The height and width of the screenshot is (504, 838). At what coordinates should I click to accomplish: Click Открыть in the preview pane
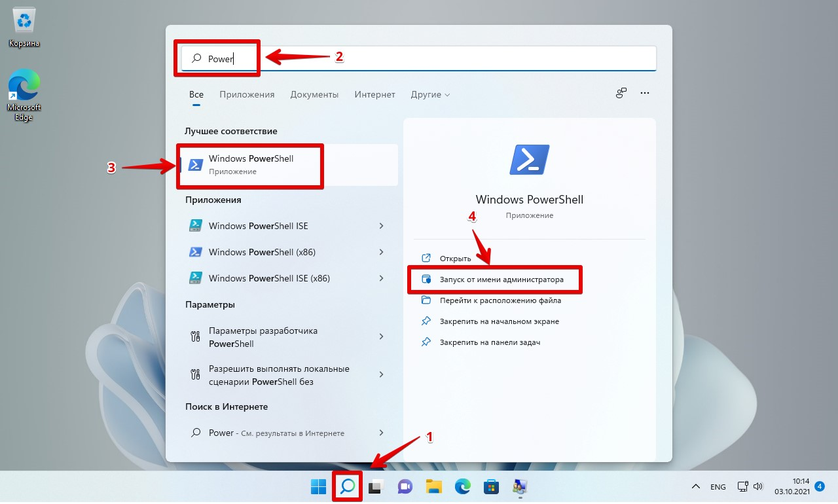(x=455, y=259)
